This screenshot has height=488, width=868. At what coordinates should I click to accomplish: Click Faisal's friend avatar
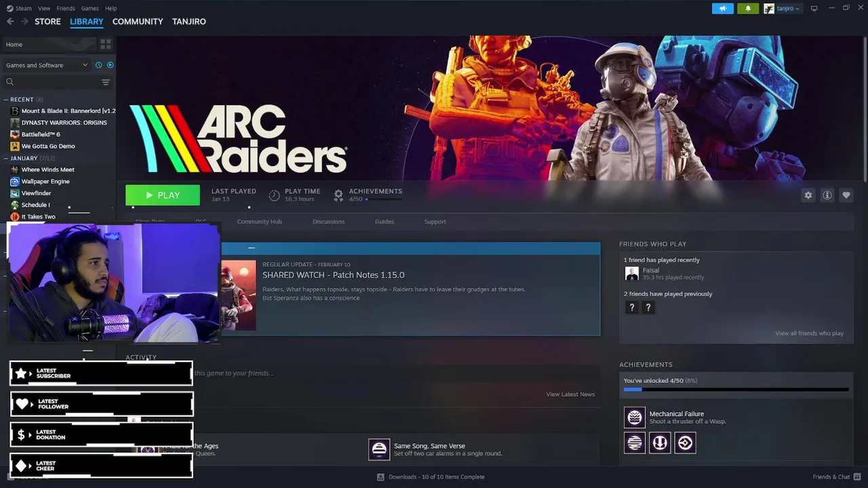click(x=632, y=274)
